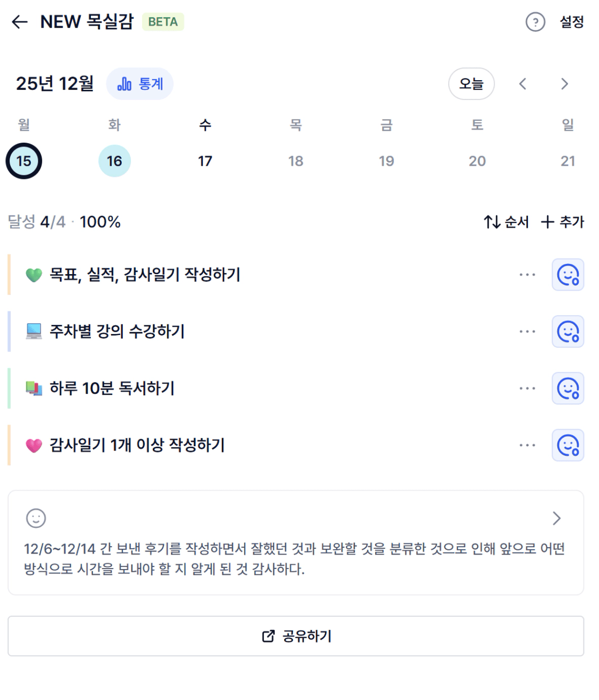Open 통계 statistics chart button
Screen dimensions: 599x700
coord(140,84)
